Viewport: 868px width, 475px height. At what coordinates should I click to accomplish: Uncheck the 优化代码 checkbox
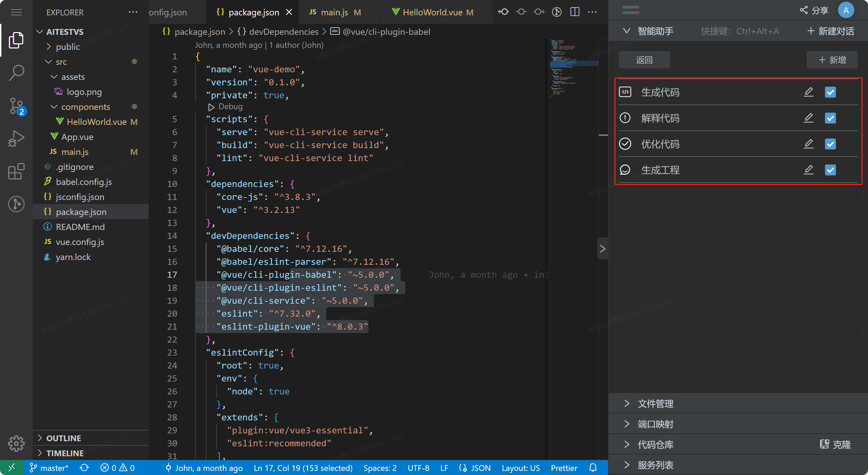[830, 144]
